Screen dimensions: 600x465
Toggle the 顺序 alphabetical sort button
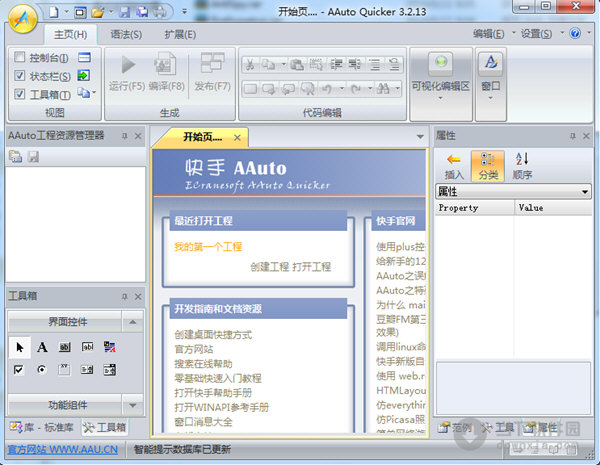[522, 166]
